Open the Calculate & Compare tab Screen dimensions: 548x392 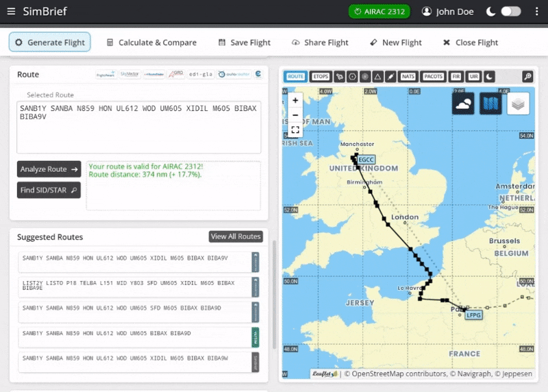[x=151, y=42]
